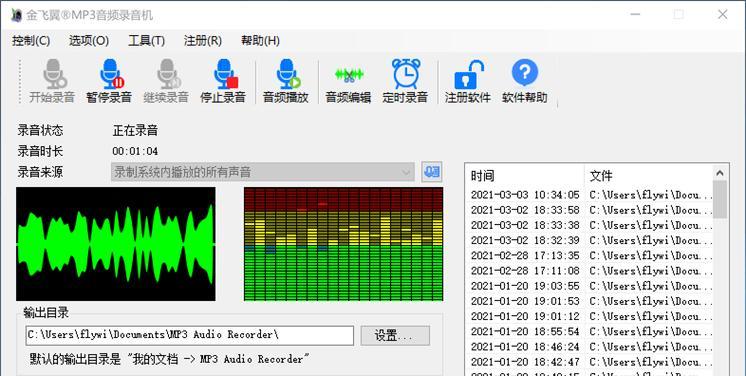
Task: Click the 正在录音 status text
Action: click(135, 130)
